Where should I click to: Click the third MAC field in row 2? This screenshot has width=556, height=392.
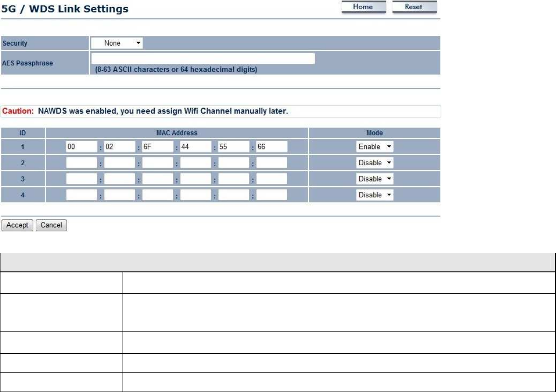(158, 163)
